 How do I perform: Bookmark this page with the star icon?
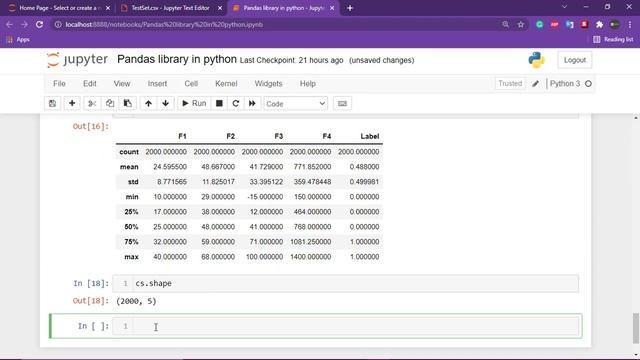[x=521, y=24]
